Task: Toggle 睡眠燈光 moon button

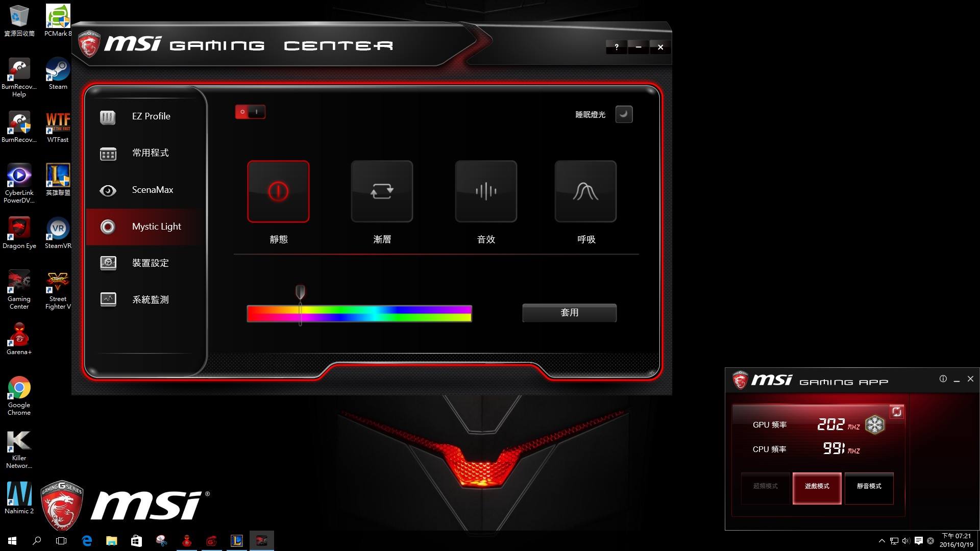Action: point(624,114)
